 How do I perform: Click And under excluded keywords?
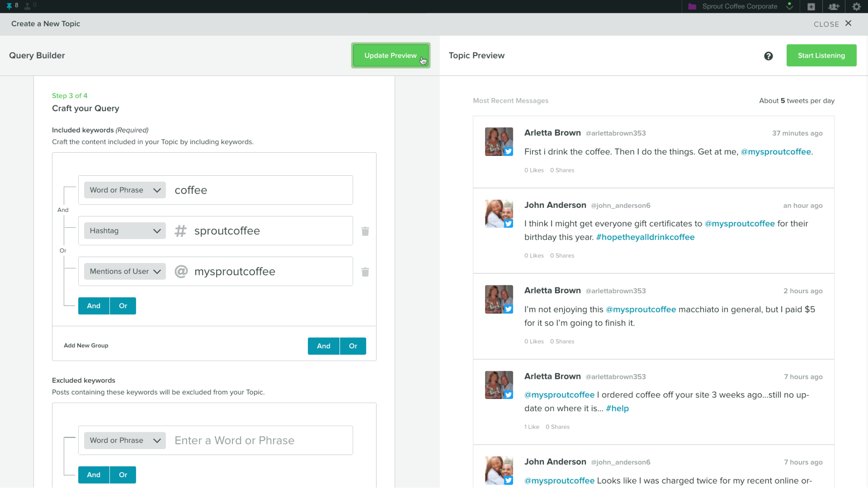[x=94, y=475]
